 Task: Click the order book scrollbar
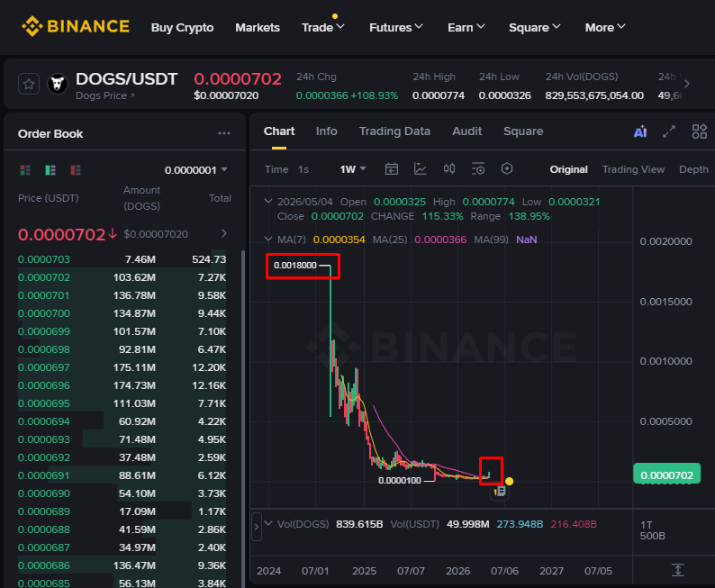pos(242,418)
